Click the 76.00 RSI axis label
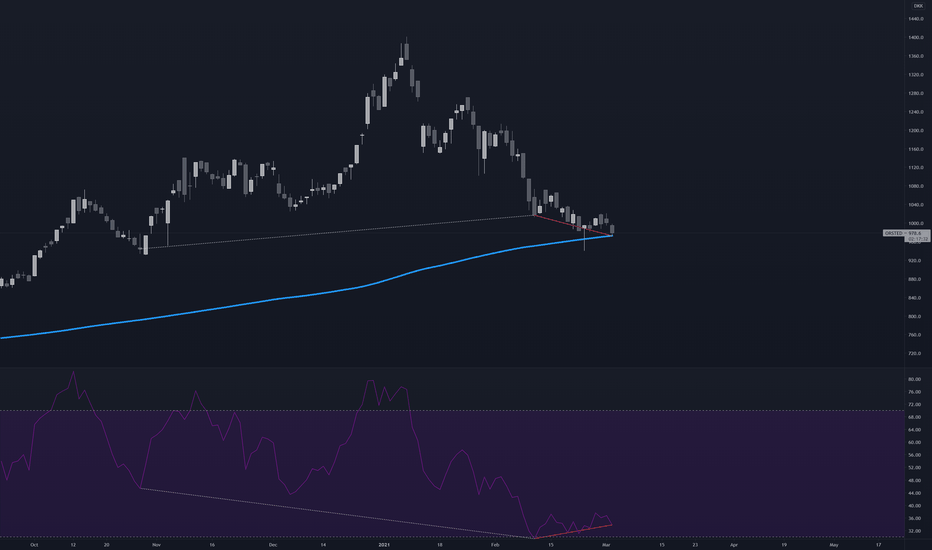932x550 pixels. [915, 392]
